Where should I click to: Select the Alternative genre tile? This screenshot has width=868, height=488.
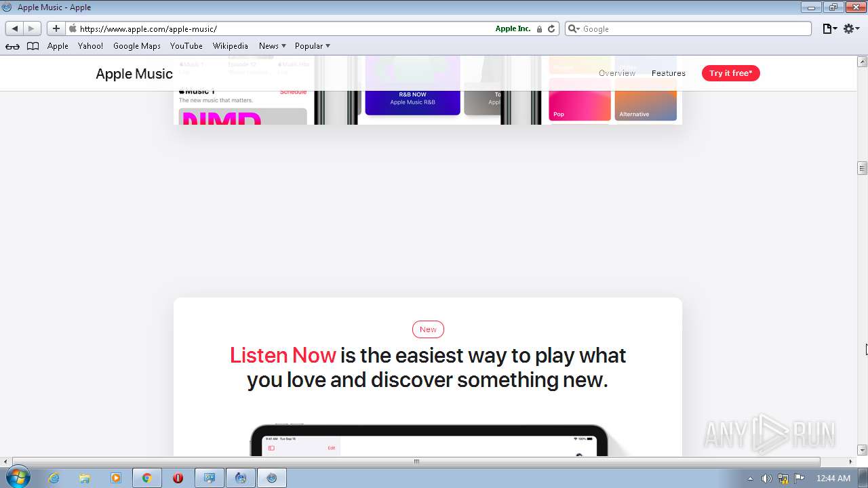646,99
